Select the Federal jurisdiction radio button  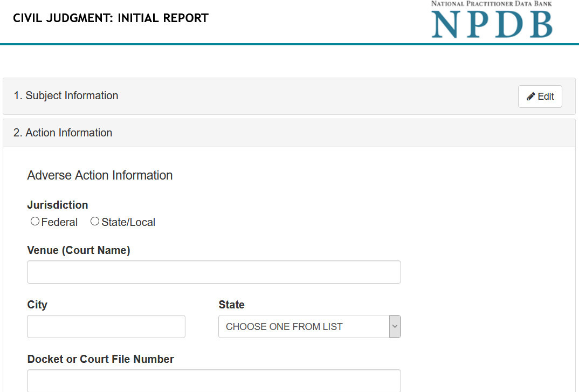click(x=35, y=221)
